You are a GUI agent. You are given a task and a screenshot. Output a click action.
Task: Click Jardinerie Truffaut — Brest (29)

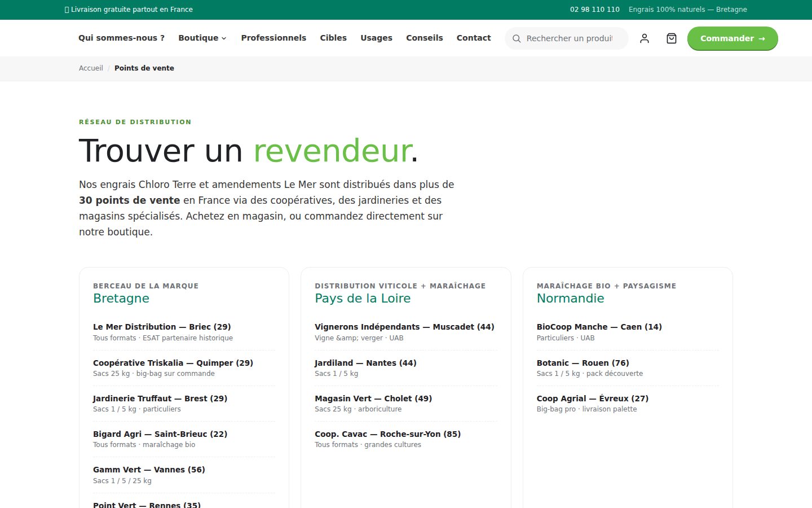click(x=160, y=398)
